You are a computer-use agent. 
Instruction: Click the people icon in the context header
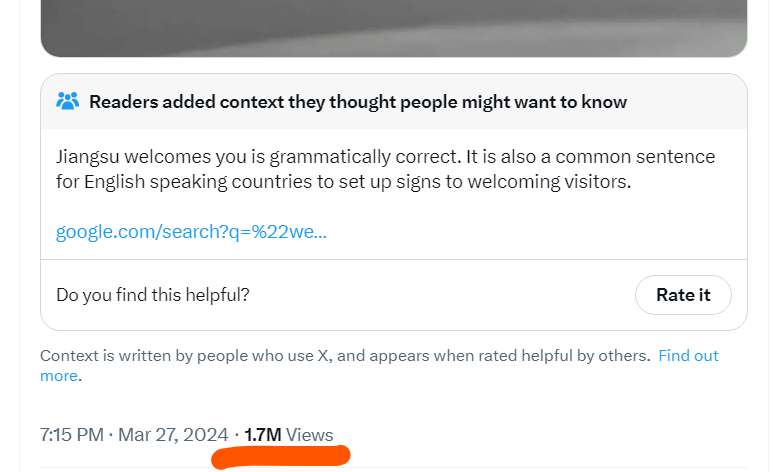(67, 101)
